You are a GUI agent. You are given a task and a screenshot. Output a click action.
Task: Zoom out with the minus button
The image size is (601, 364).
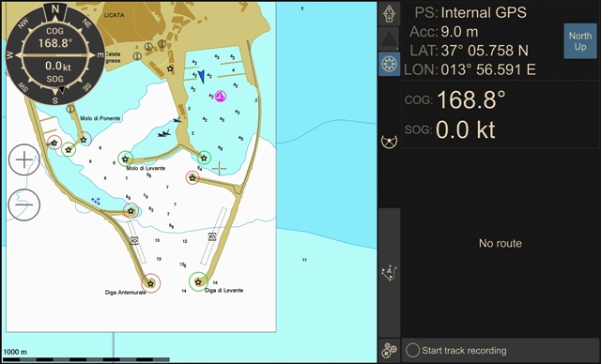point(24,205)
